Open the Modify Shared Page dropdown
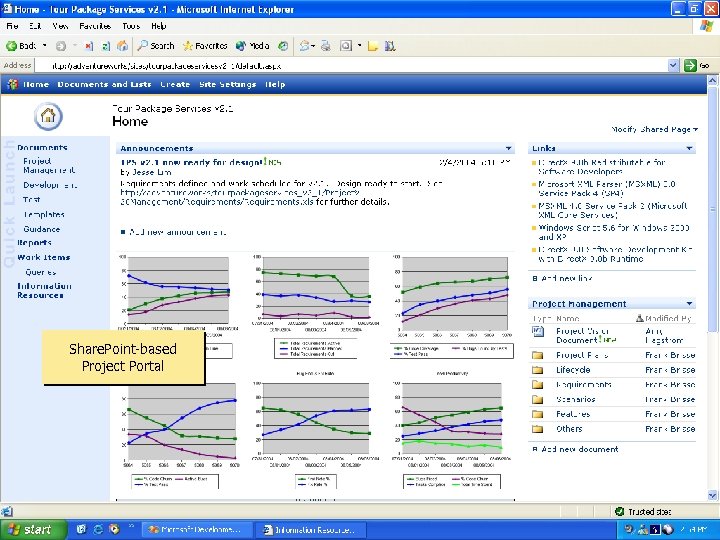Viewport: 720px width, 540px height. tap(654, 129)
